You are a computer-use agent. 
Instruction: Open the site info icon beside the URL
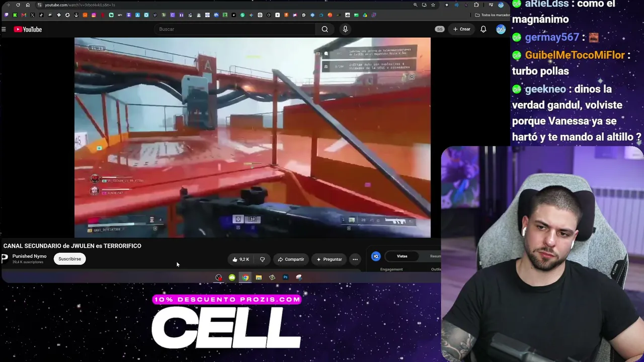39,5
